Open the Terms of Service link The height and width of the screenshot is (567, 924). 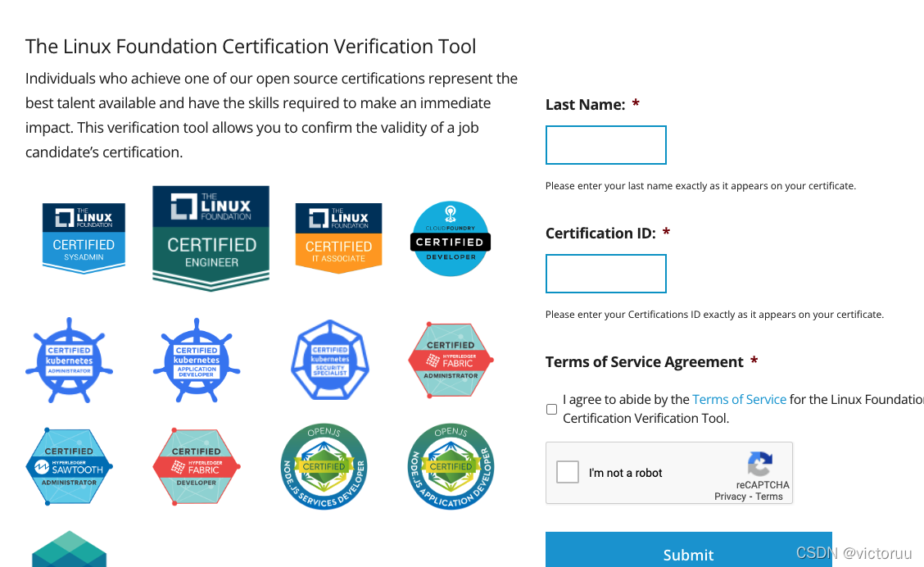[739, 399]
